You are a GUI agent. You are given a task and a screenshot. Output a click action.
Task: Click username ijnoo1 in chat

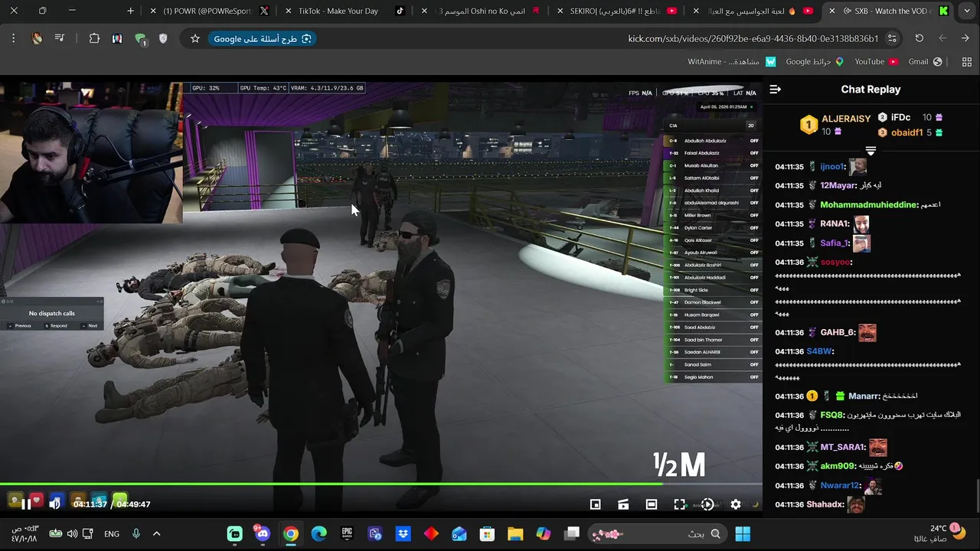click(x=832, y=167)
